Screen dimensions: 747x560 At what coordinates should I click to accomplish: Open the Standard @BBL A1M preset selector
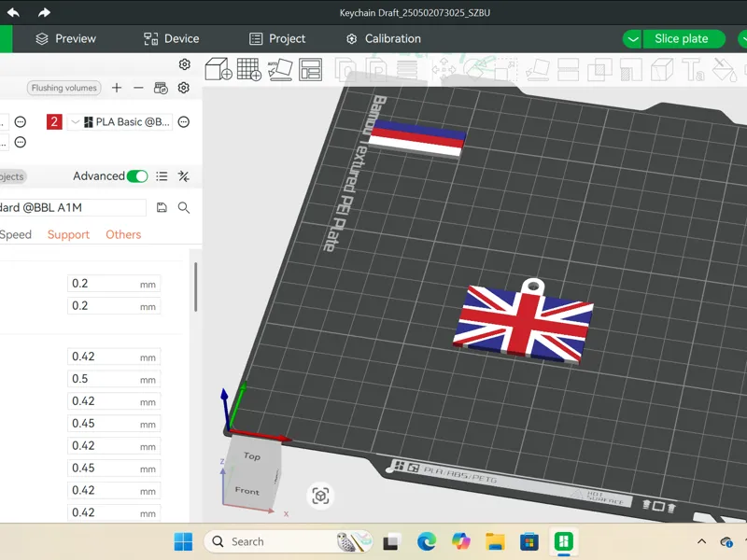click(73, 207)
